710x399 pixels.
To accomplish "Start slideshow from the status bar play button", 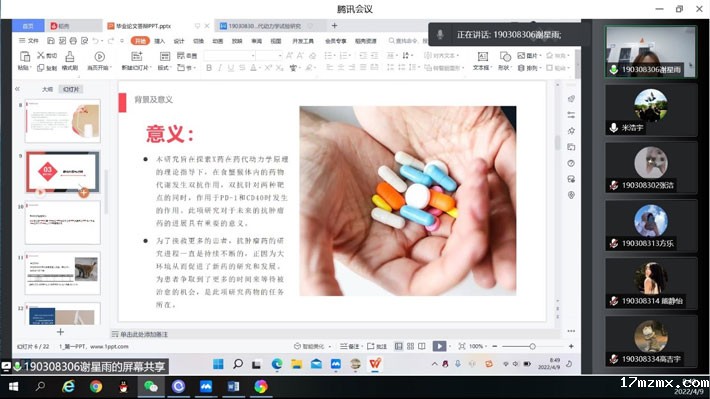I will [x=439, y=346].
